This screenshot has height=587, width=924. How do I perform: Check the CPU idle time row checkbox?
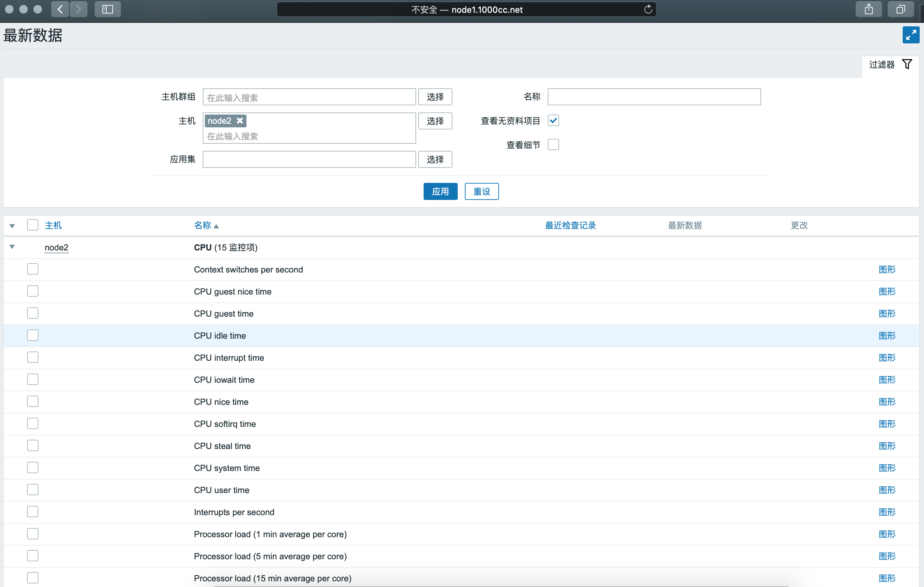[x=33, y=335]
